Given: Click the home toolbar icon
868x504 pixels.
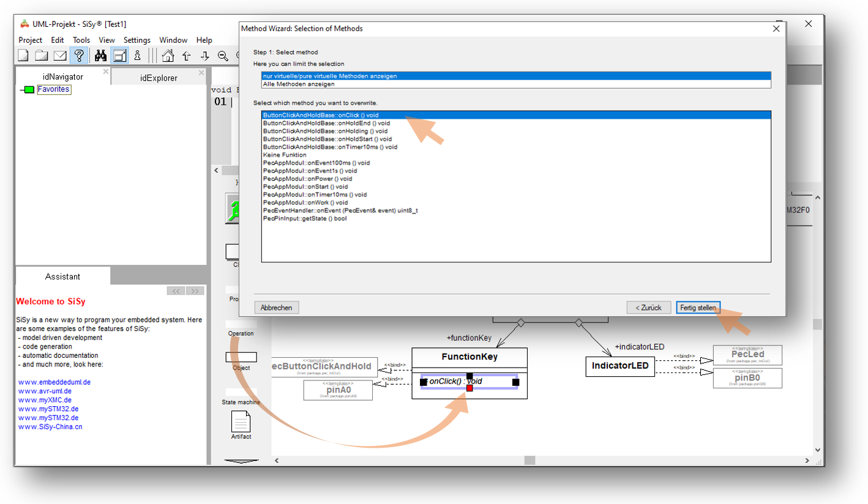Looking at the screenshot, I should [168, 56].
